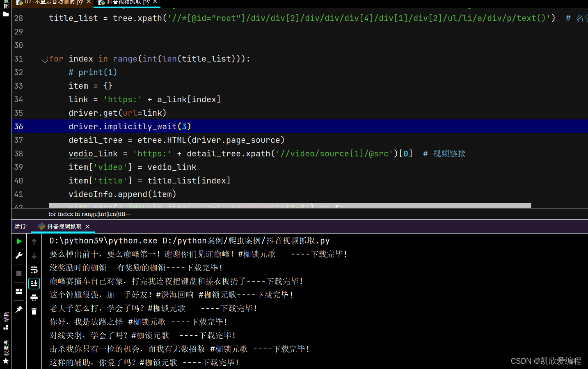Click the "link = 'https:'" line
The height and width of the screenshot is (369, 588).
[x=144, y=99]
